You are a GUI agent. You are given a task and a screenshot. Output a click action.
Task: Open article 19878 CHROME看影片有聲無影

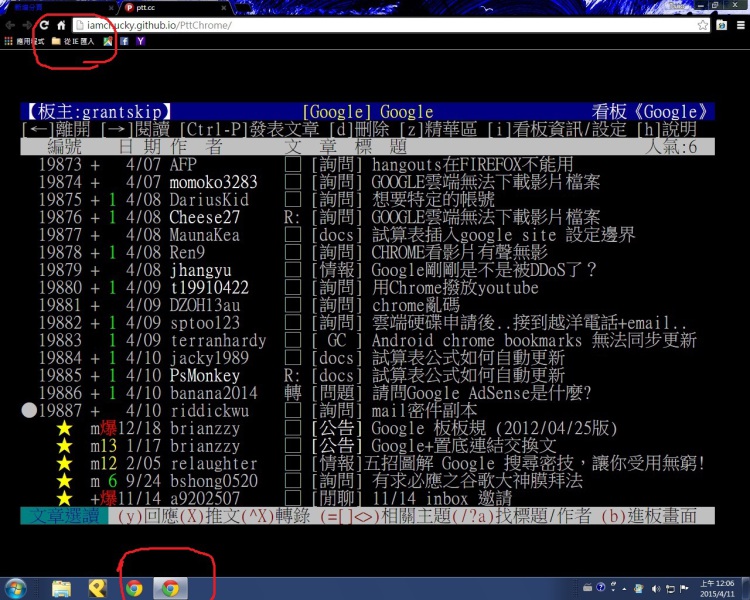coord(367,252)
